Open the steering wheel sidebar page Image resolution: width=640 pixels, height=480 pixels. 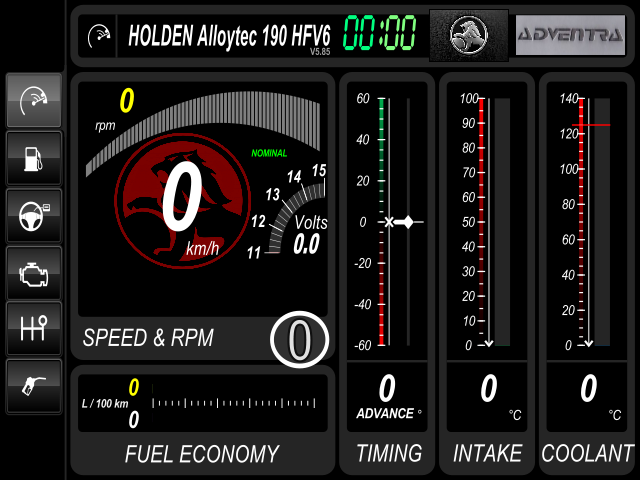point(34,216)
